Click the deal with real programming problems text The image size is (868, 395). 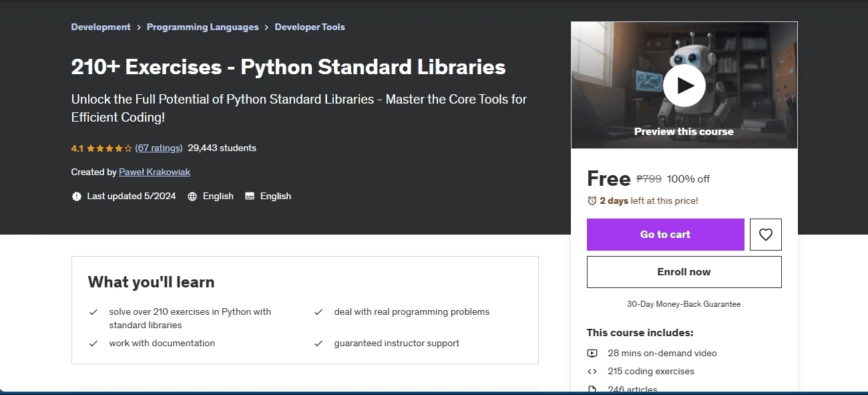coord(412,312)
